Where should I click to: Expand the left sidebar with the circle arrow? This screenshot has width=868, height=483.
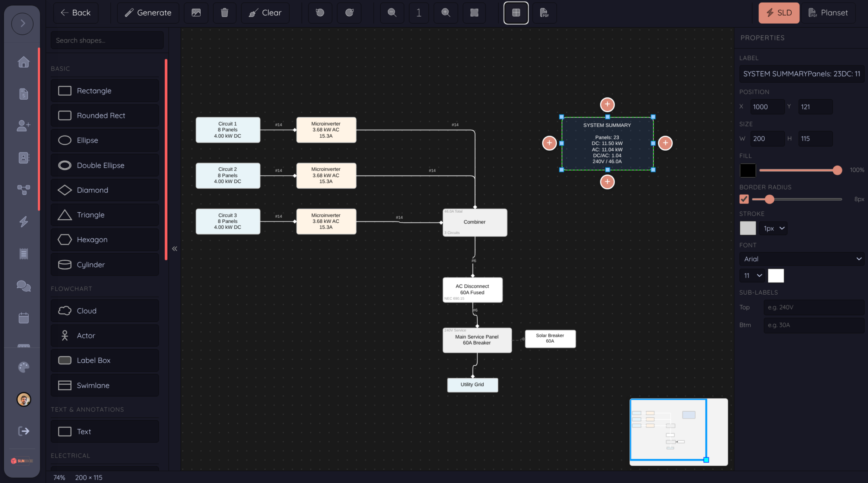[x=22, y=23]
